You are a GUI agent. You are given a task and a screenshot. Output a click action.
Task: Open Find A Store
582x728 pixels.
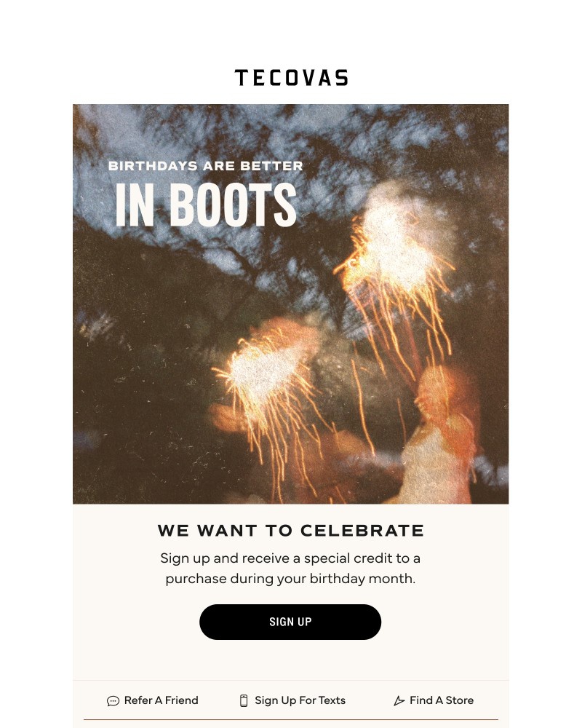(x=441, y=700)
